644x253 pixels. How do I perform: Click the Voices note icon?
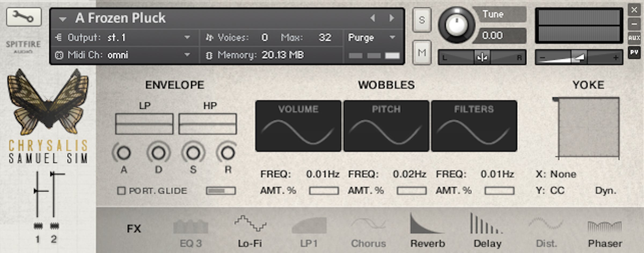tap(209, 37)
